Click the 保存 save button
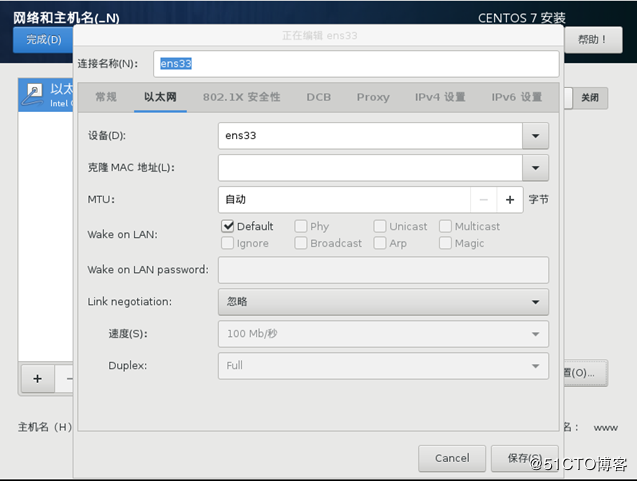Screen dimensions: 637x481 coord(524,458)
